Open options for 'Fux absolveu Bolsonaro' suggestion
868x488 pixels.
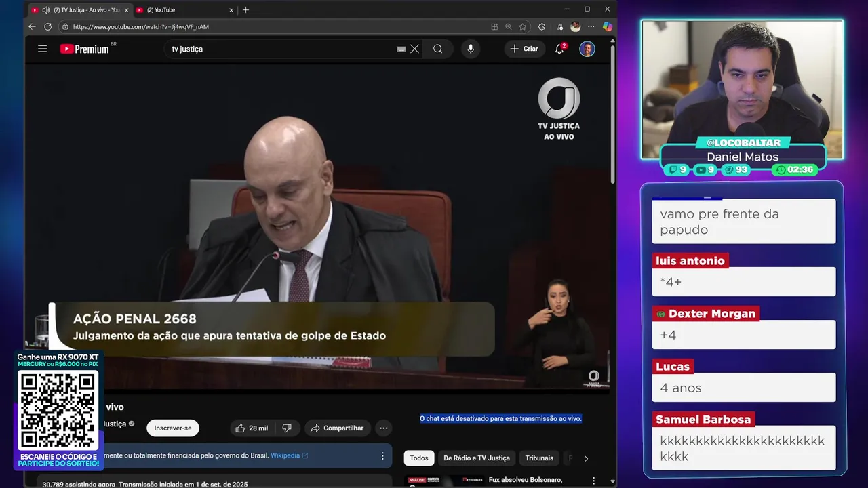[x=595, y=481]
